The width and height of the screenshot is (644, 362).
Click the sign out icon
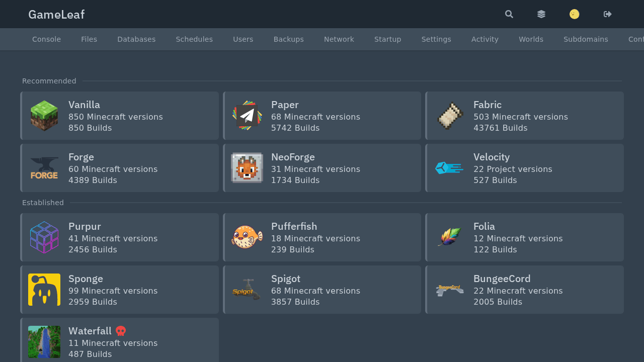(x=608, y=14)
